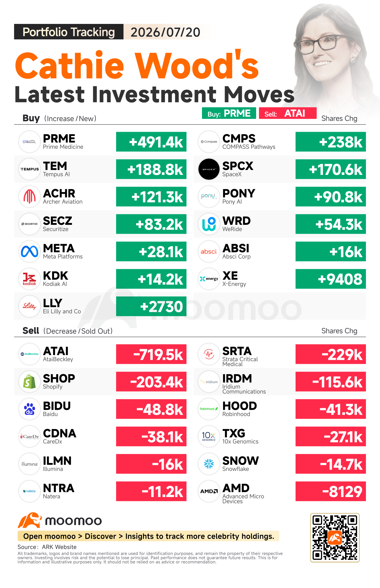Select the Snowflake logo icon

(x=209, y=464)
